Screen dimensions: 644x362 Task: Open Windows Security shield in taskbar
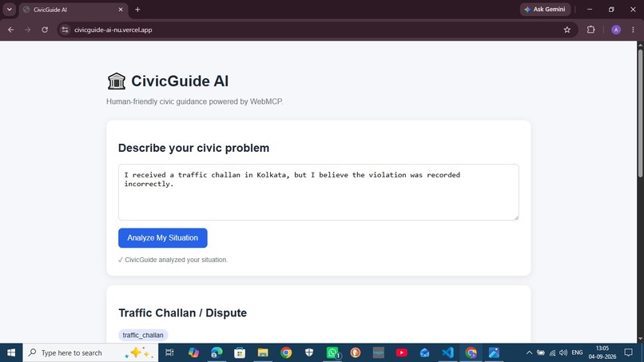309,352
